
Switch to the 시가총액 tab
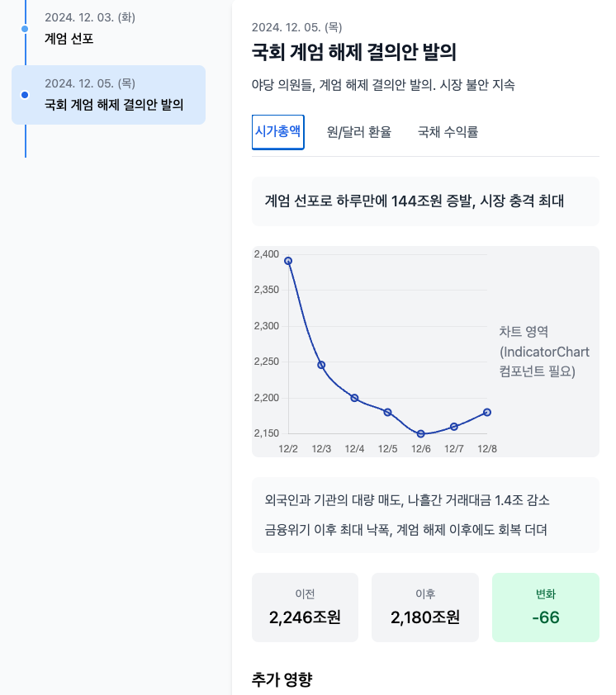coord(277,132)
